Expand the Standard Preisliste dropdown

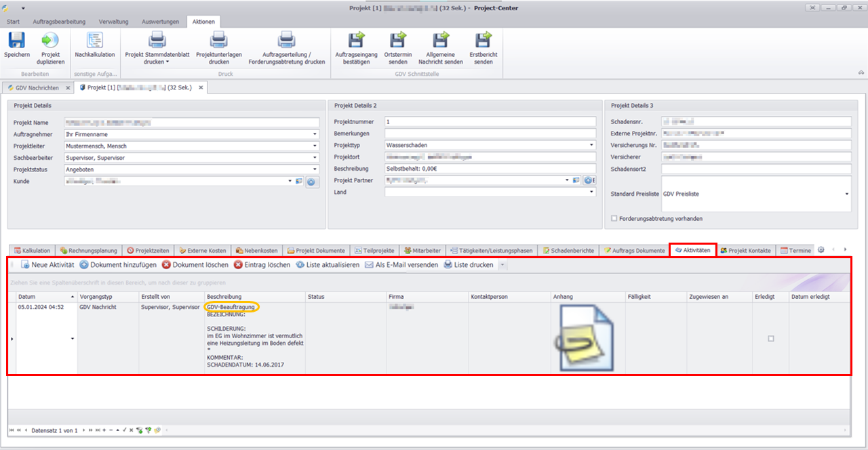point(846,194)
